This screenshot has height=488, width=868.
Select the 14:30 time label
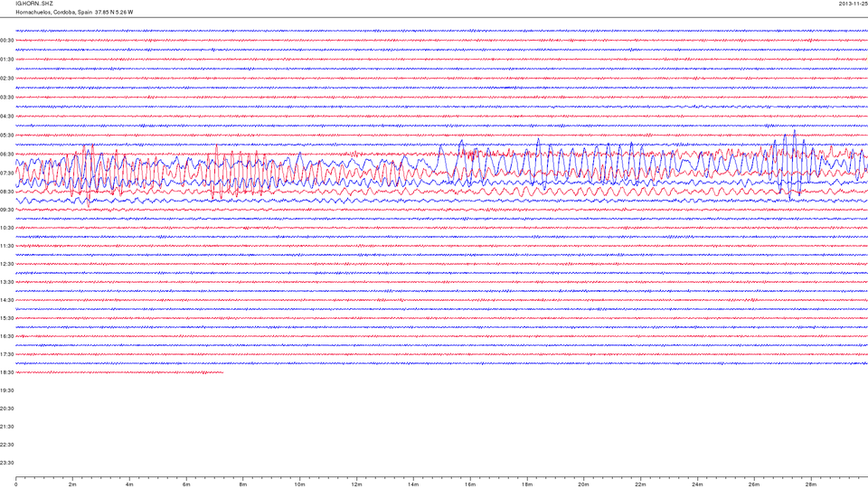pyautogui.click(x=7, y=300)
